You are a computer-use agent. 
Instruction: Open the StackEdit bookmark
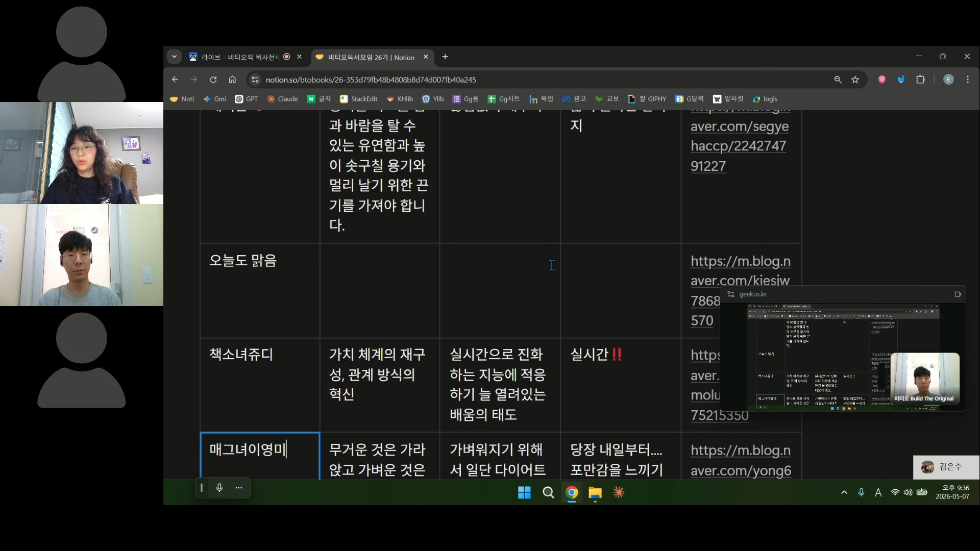click(358, 99)
